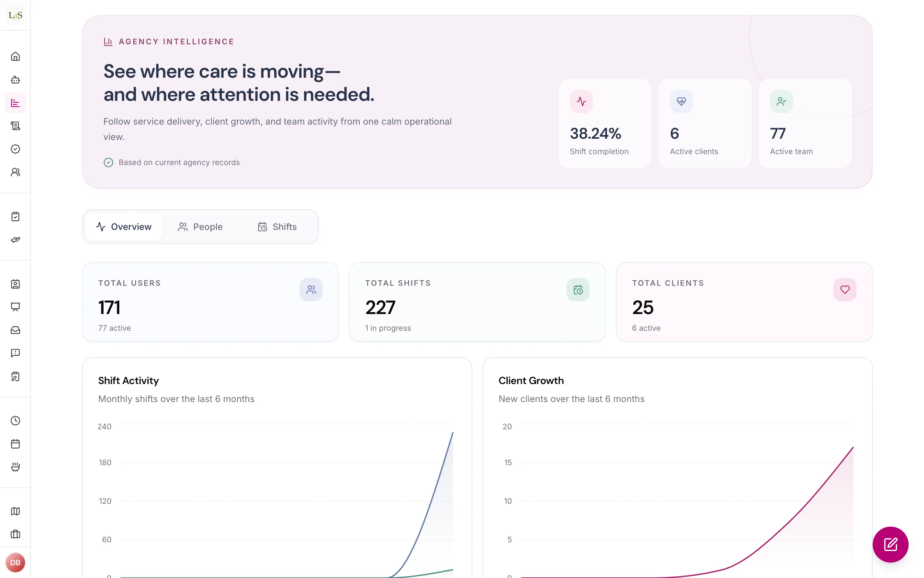Screen dimensions: 924x578
Task: Click the '1 in progress' text
Action: pos(388,328)
